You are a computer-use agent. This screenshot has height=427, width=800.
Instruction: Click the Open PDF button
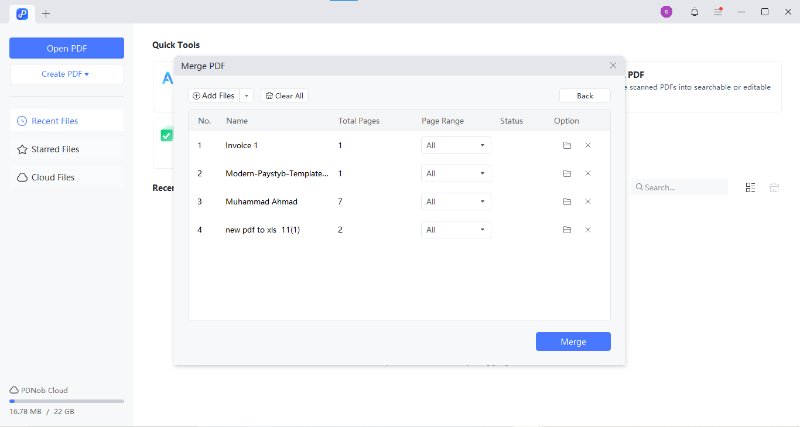pyautogui.click(x=66, y=48)
